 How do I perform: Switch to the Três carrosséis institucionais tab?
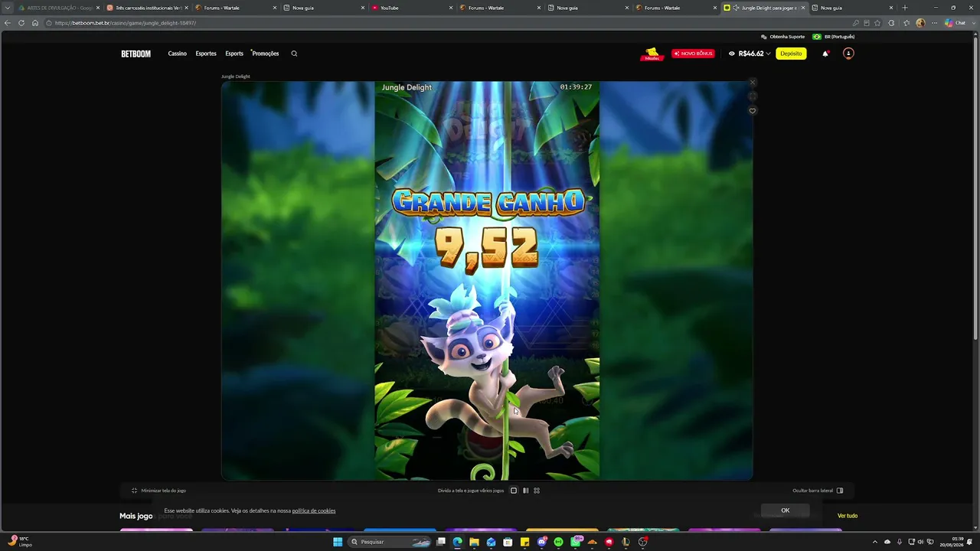(148, 8)
